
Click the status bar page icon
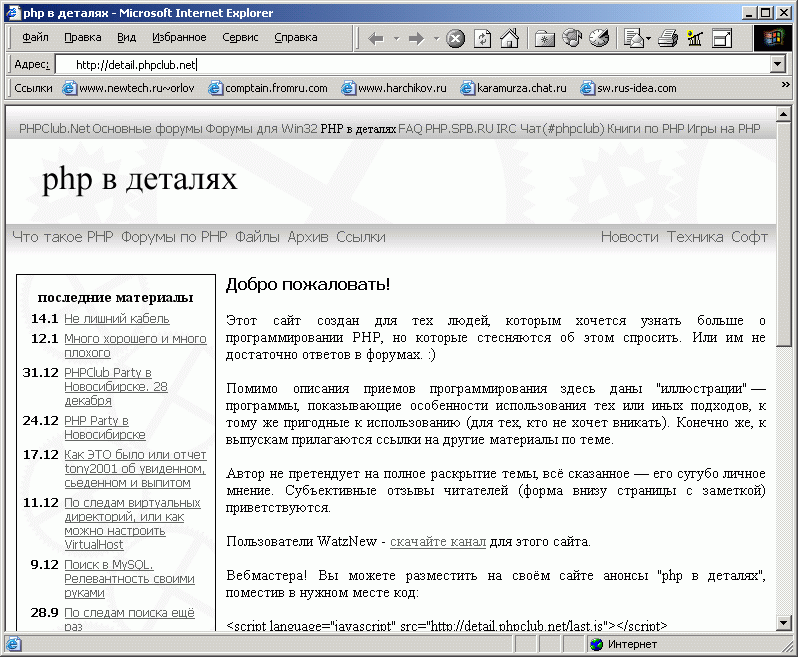click(13, 644)
